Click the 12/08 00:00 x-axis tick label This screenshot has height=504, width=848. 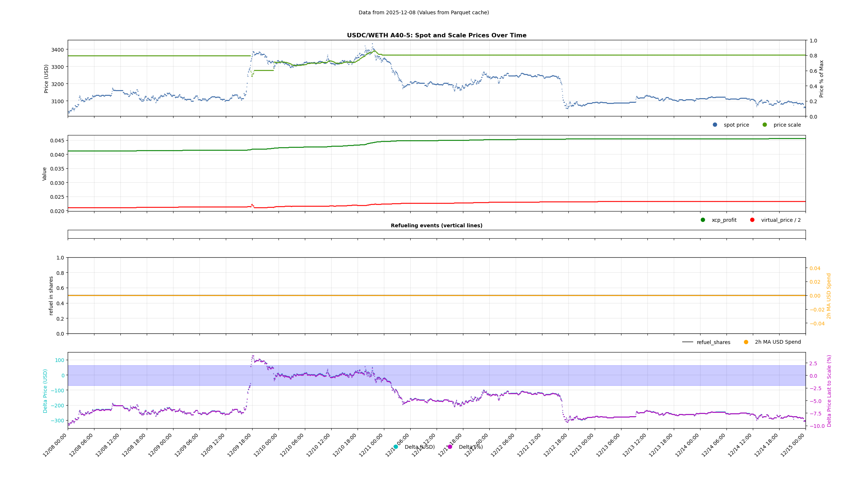pyautogui.click(x=55, y=445)
